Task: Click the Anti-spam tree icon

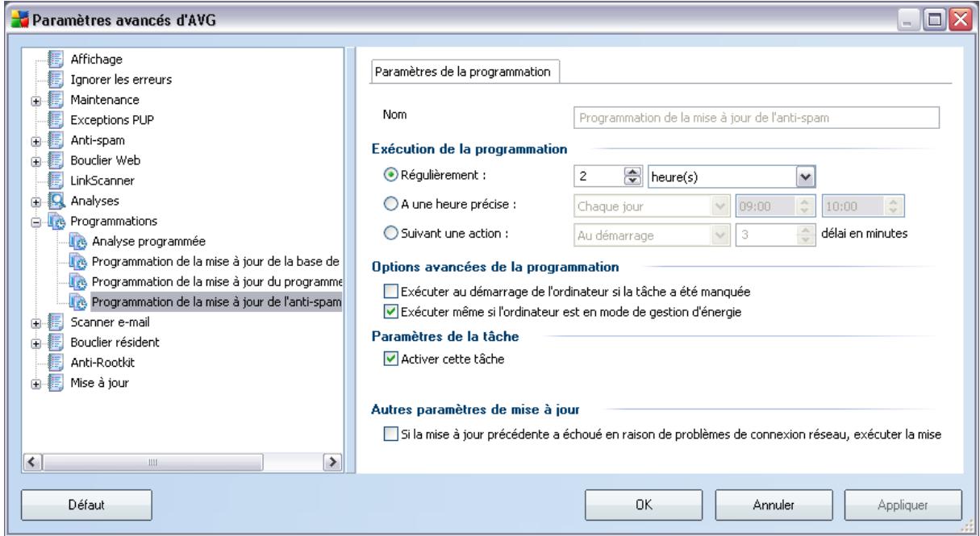Action: click(x=56, y=139)
